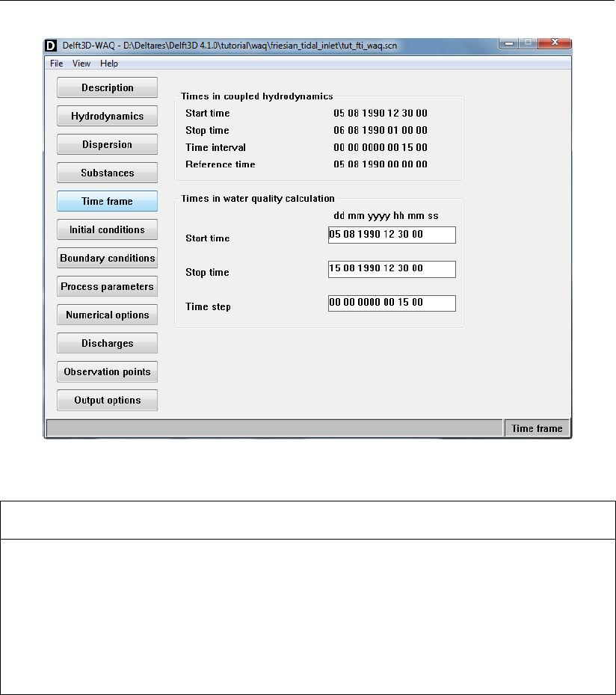Open Initial conditions
The height and width of the screenshot is (695, 616).
[x=108, y=229]
